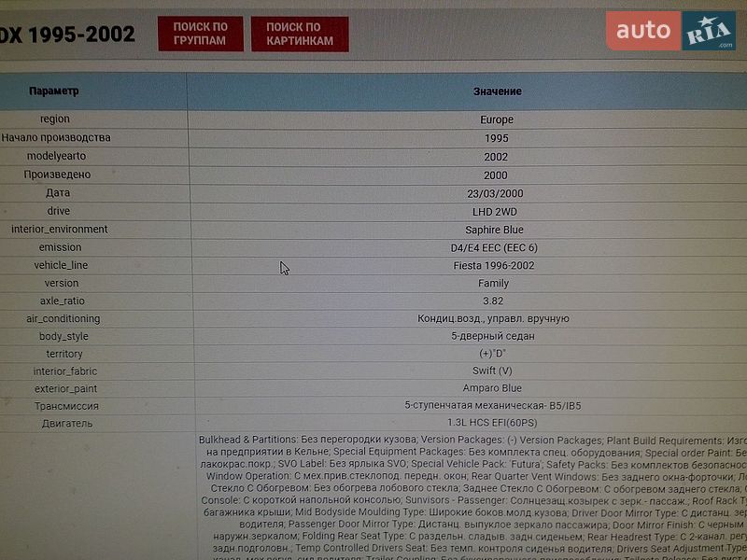The image size is (747, 560).
Task: Click the 'interior_fabric' parameter cell
Action: (x=65, y=371)
